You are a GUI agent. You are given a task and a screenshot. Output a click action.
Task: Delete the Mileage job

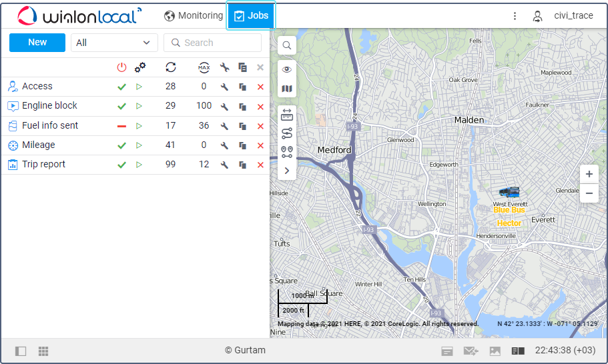click(260, 145)
